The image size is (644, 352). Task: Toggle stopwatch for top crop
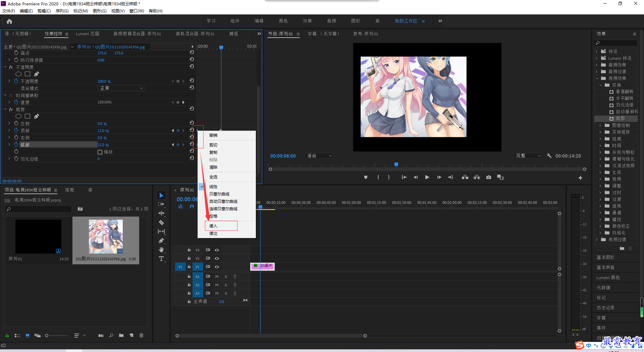16,130
